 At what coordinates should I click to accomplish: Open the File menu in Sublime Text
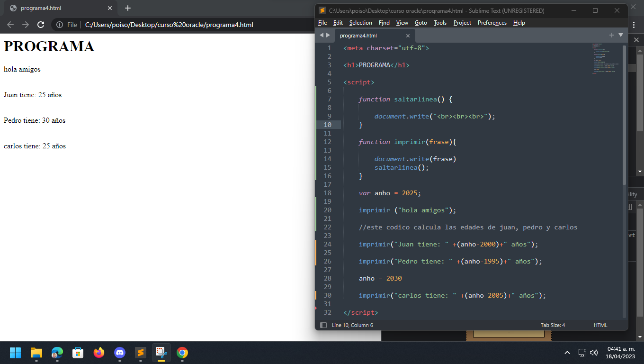[322, 23]
